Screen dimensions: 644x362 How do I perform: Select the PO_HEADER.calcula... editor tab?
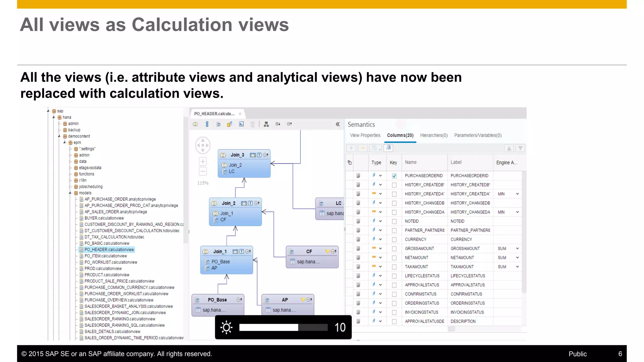click(x=214, y=114)
